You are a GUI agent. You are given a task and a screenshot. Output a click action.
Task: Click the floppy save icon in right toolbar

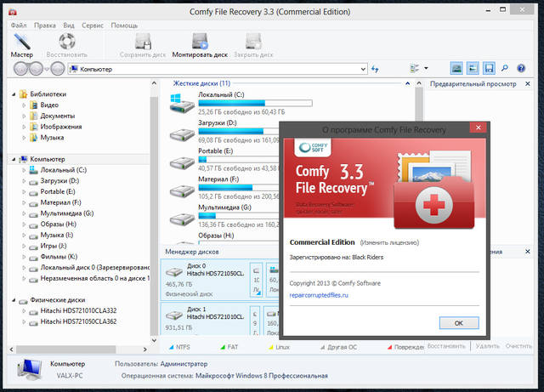point(489,67)
